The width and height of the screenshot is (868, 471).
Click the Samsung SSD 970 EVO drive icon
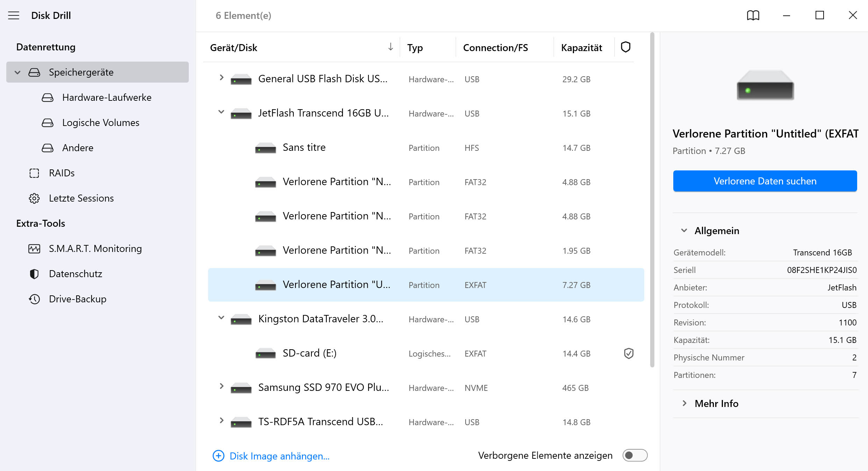(x=241, y=388)
